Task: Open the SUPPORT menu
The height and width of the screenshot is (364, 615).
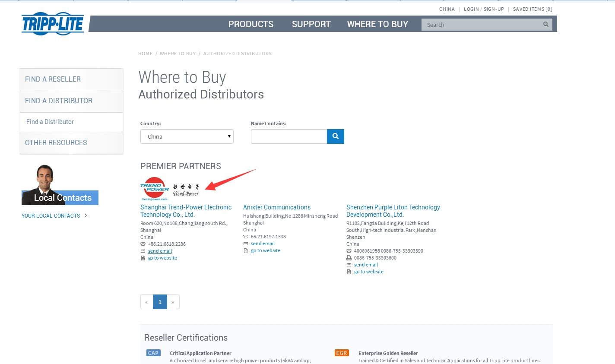Action: (311, 24)
